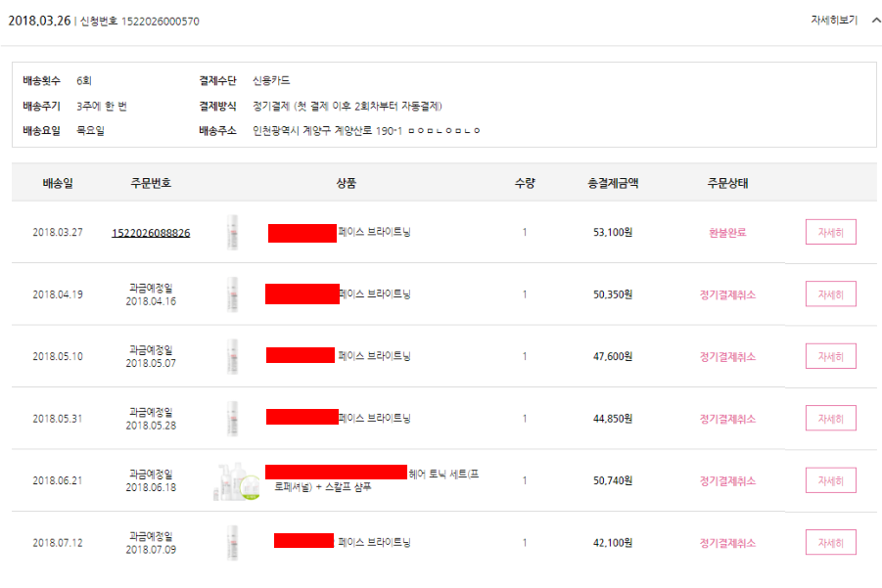882x588 pixels.
Task: Open hair tonic set thumbnail image
Action: click(x=238, y=480)
